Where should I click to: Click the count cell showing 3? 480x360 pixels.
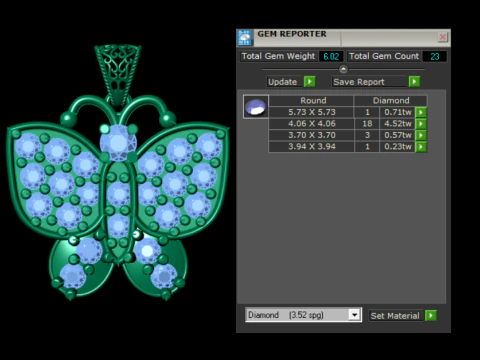(367, 135)
